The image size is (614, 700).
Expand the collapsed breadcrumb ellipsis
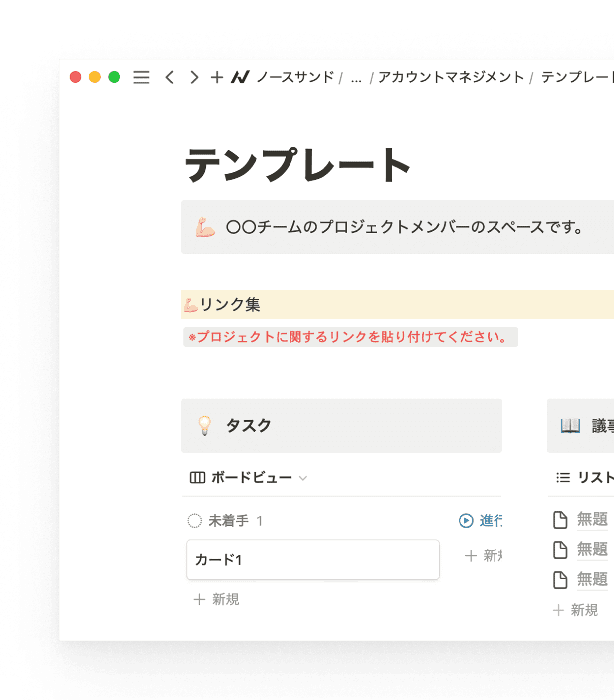356,78
